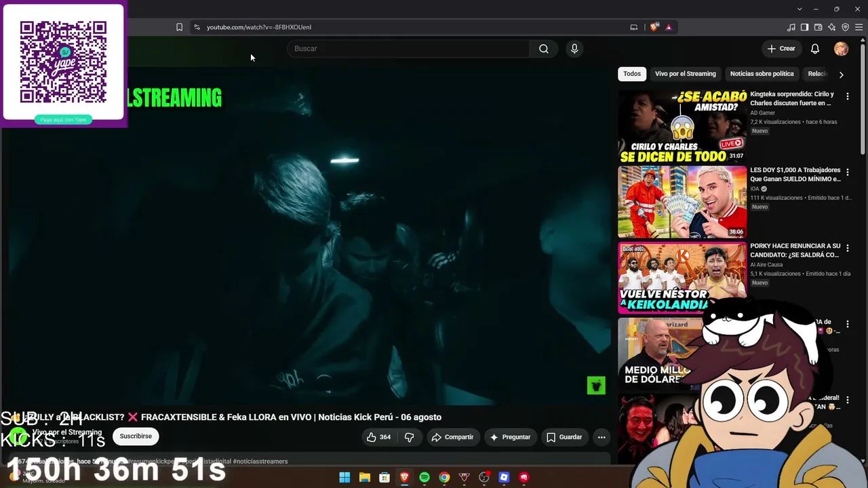Viewport: 868px width, 488px height.
Task: Show more filter chips with right arrow
Action: pyautogui.click(x=841, y=75)
